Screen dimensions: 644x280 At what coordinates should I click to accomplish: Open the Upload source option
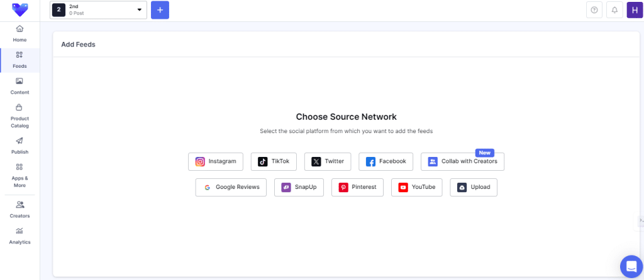coord(473,187)
